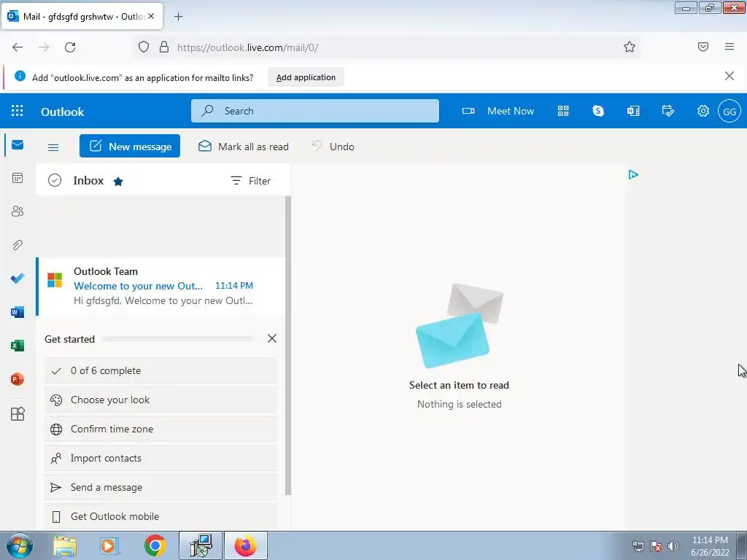Open Windows Explorer from the taskbar
747x560 pixels.
pyautogui.click(x=65, y=546)
